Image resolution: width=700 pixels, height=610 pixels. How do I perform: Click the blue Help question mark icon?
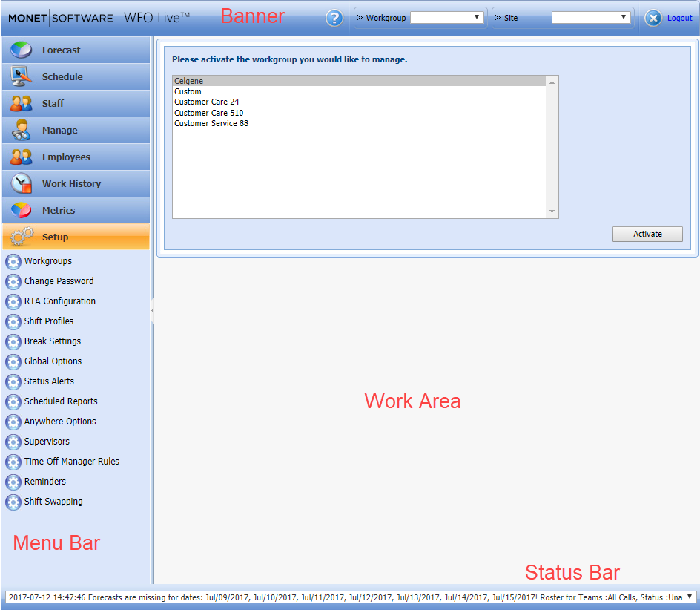click(334, 18)
